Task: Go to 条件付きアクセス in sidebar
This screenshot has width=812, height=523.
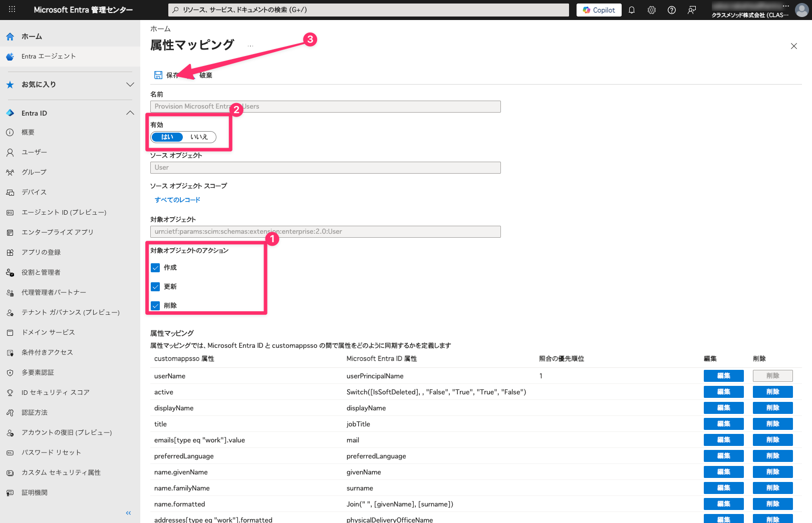Action: point(47,352)
